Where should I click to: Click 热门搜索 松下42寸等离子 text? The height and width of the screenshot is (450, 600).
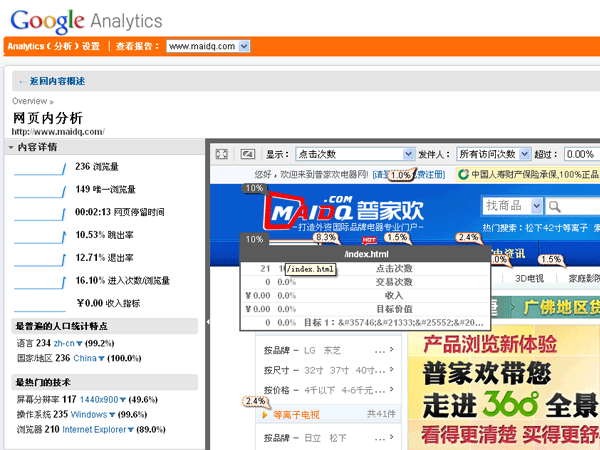535,228
